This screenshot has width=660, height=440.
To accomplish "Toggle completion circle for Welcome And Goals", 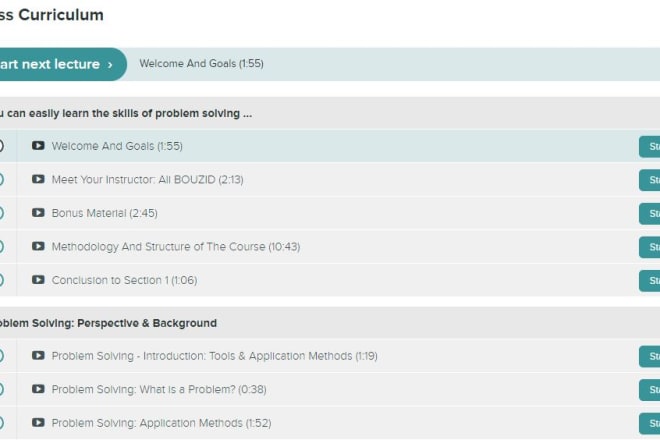I will (x=2, y=146).
